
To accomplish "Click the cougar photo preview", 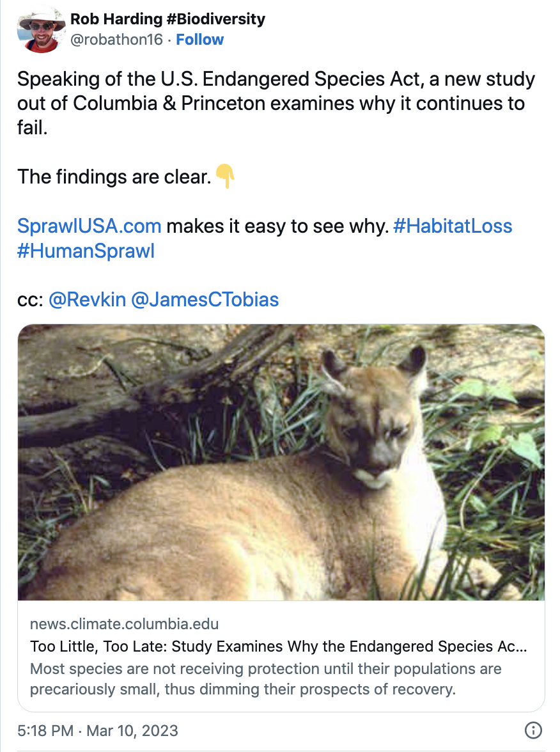I will pyautogui.click(x=281, y=462).
